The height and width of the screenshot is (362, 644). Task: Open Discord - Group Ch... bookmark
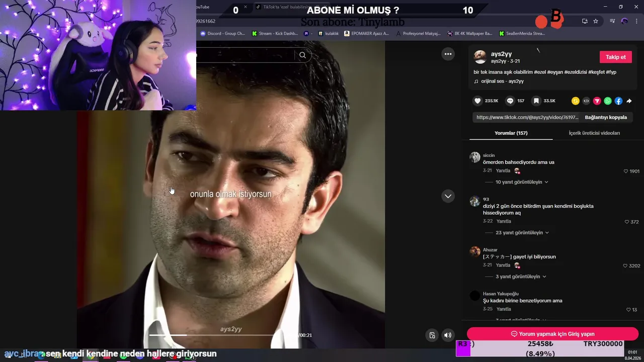222,34
